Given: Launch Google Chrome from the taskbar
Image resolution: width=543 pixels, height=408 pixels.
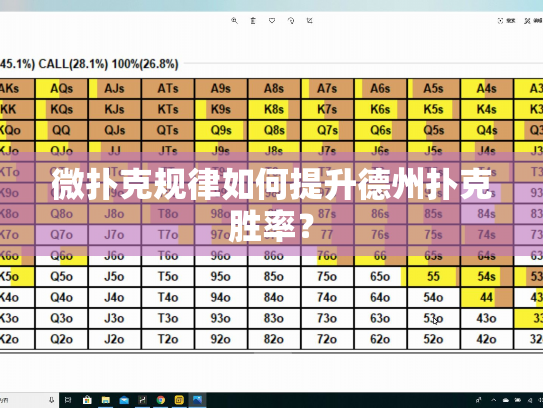Looking at the screenshot, I should coord(161,400).
